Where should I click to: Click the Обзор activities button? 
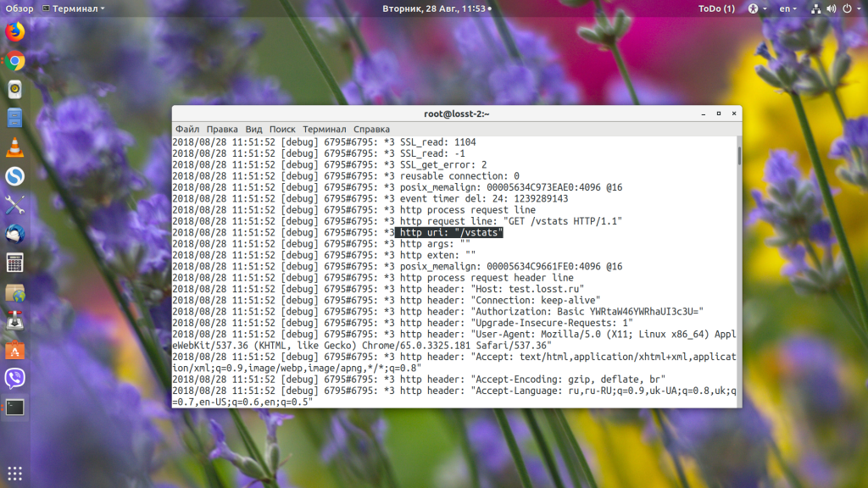tap(19, 8)
